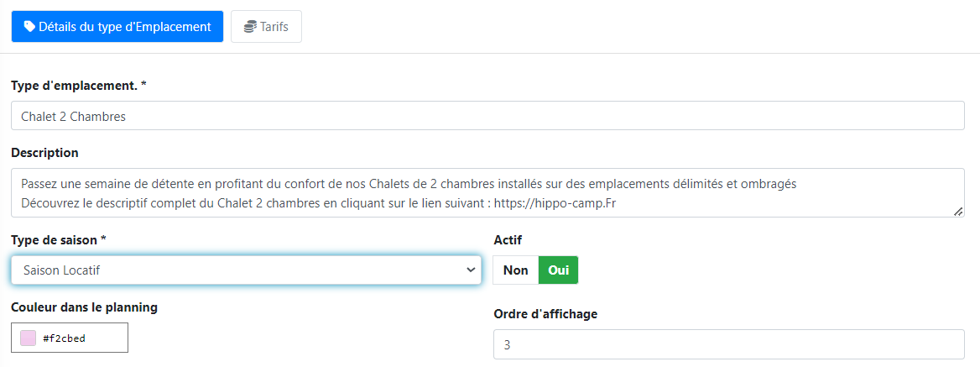The height and width of the screenshot is (367, 980).
Task: Grab the Description textarea resize handle
Action: point(958,212)
